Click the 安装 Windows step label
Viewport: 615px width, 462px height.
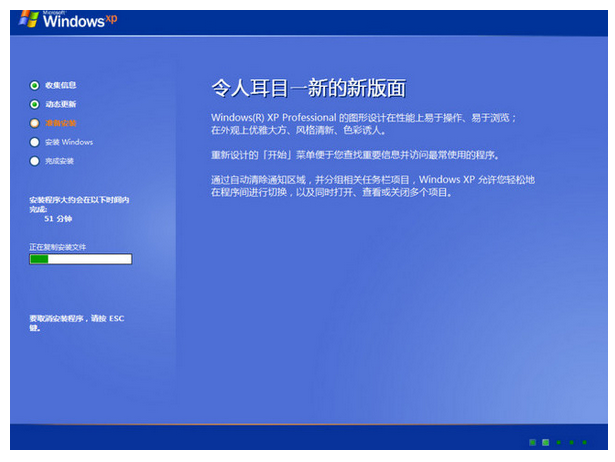[x=69, y=142]
